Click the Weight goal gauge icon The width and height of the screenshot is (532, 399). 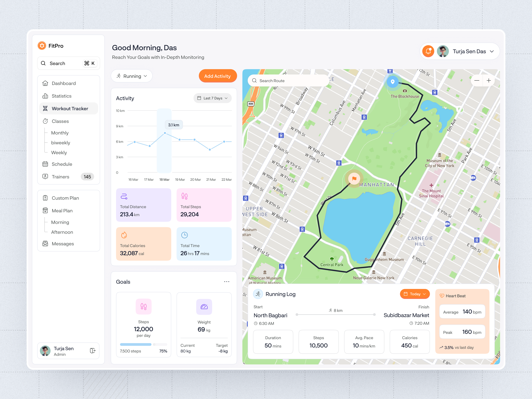(x=204, y=307)
